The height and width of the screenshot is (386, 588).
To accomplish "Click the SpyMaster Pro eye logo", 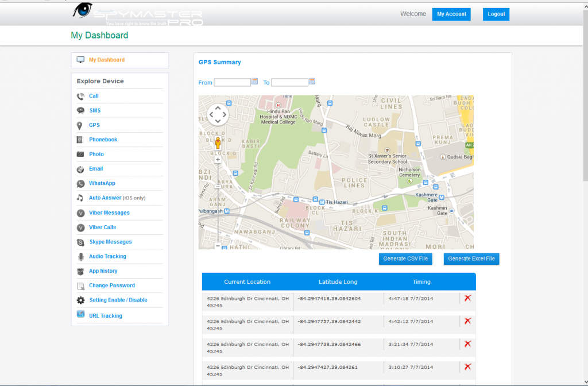I will point(82,10).
